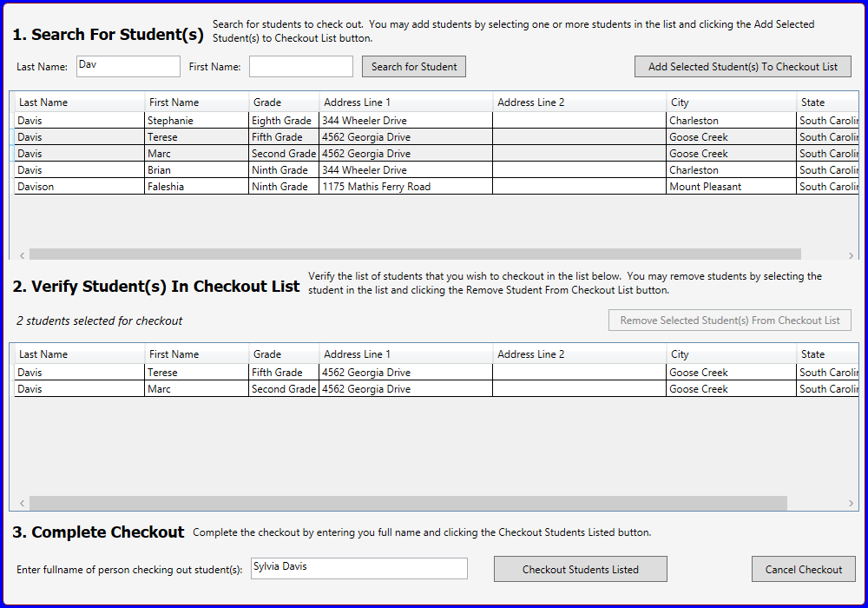Focus the Last Name search field
This screenshot has height=608, width=868.
(128, 67)
